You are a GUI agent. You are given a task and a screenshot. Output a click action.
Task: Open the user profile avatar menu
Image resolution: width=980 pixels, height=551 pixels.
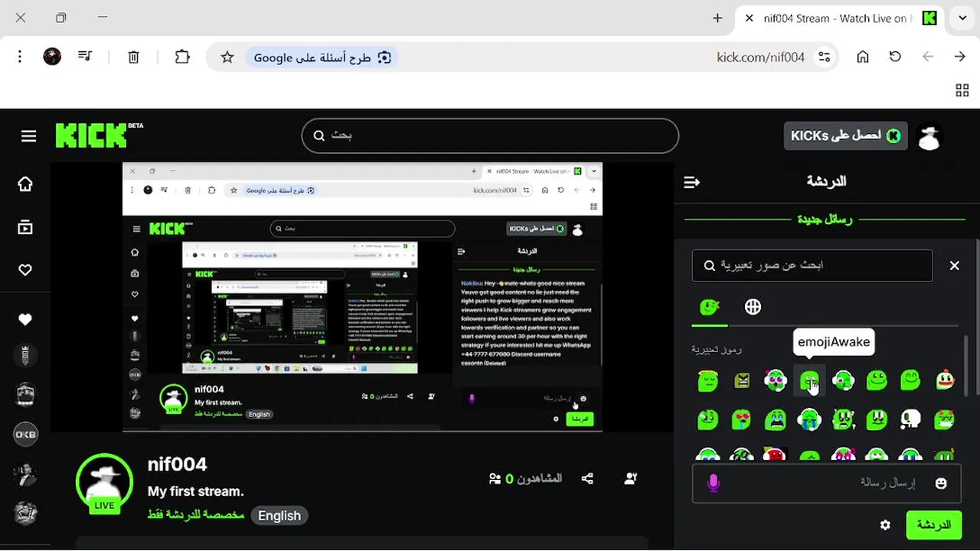tap(929, 137)
